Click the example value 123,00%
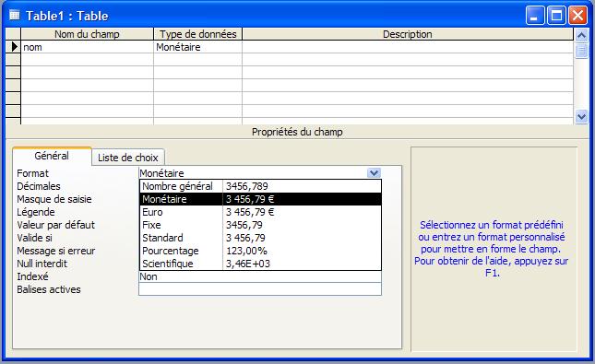Viewport: 595px width, 364px height. [x=246, y=251]
